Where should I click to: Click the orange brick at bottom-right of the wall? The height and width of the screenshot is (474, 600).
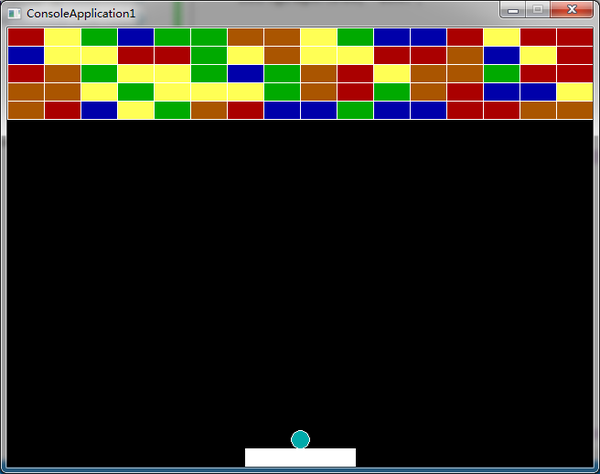[x=575, y=110]
